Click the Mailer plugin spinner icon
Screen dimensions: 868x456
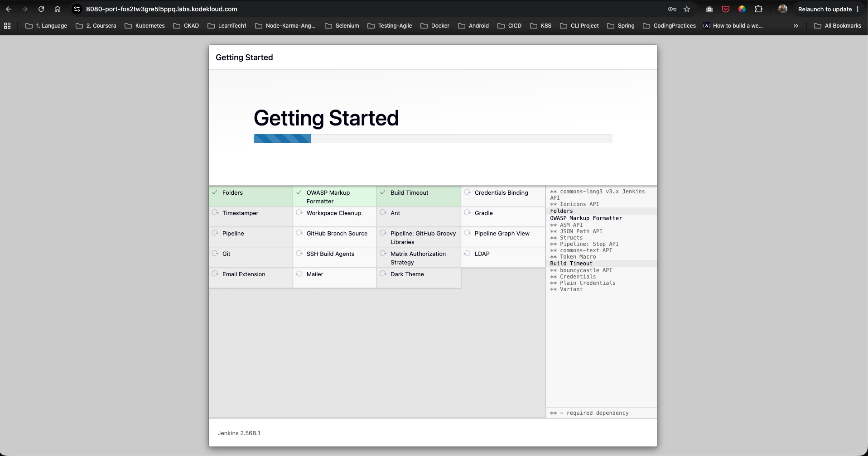[x=299, y=274]
